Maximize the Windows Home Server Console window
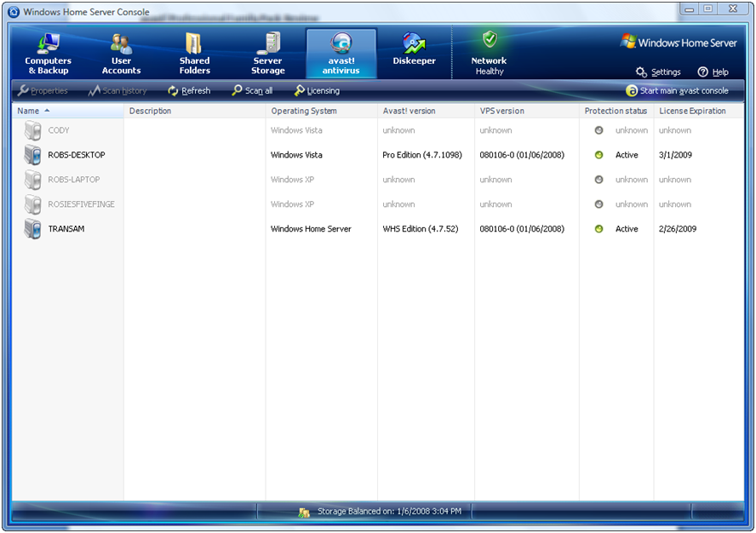Image resolution: width=756 pixels, height=533 pixels. 708,9
